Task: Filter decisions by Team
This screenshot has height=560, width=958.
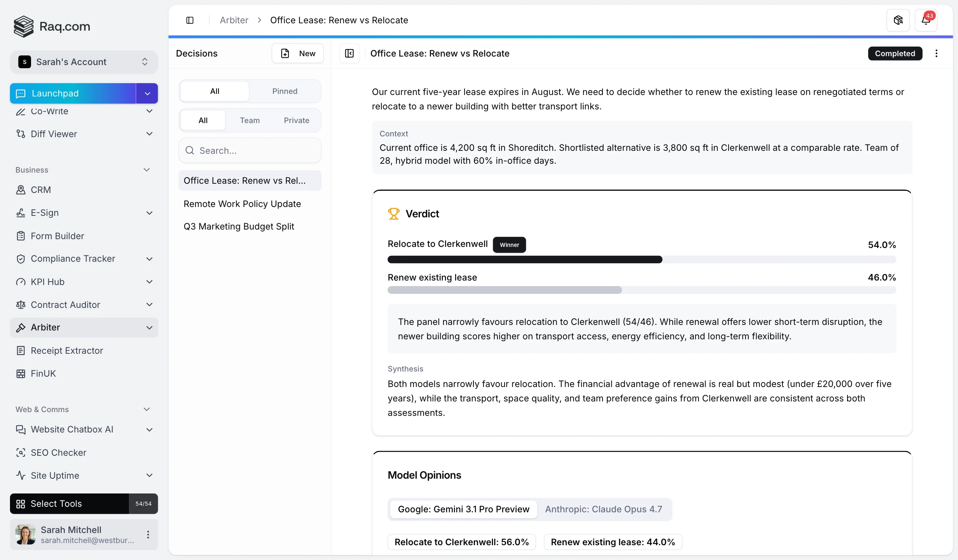Action: coord(249,121)
